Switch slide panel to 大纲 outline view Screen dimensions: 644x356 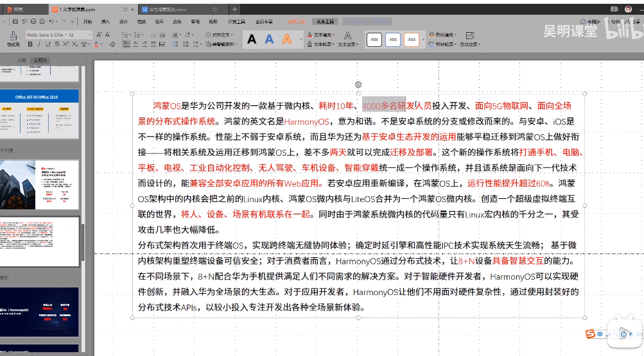tap(21, 60)
